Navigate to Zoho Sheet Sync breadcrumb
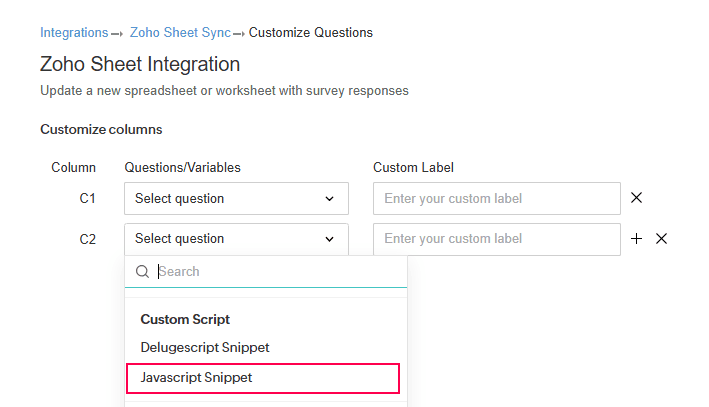The image size is (709, 407). point(180,33)
